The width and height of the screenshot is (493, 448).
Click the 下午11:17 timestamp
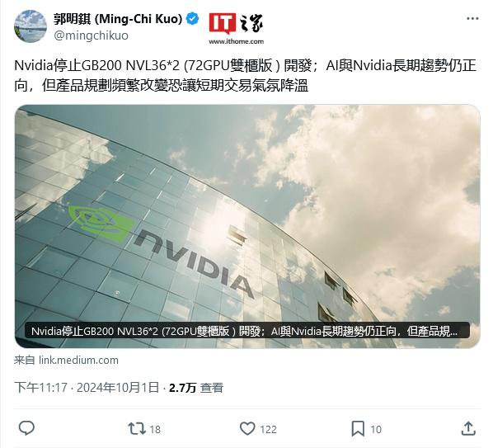(41, 387)
